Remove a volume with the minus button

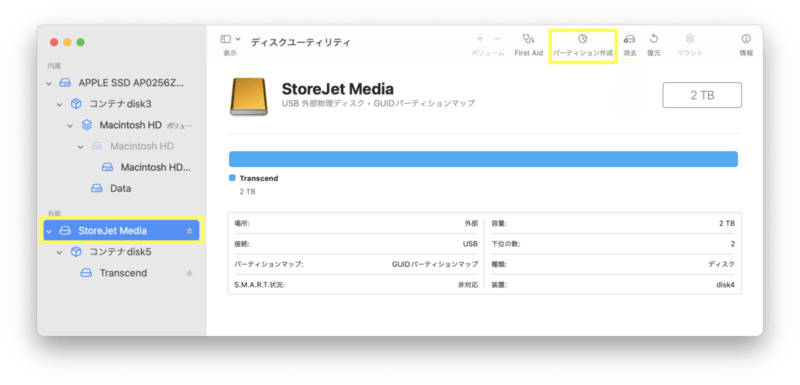click(x=496, y=39)
